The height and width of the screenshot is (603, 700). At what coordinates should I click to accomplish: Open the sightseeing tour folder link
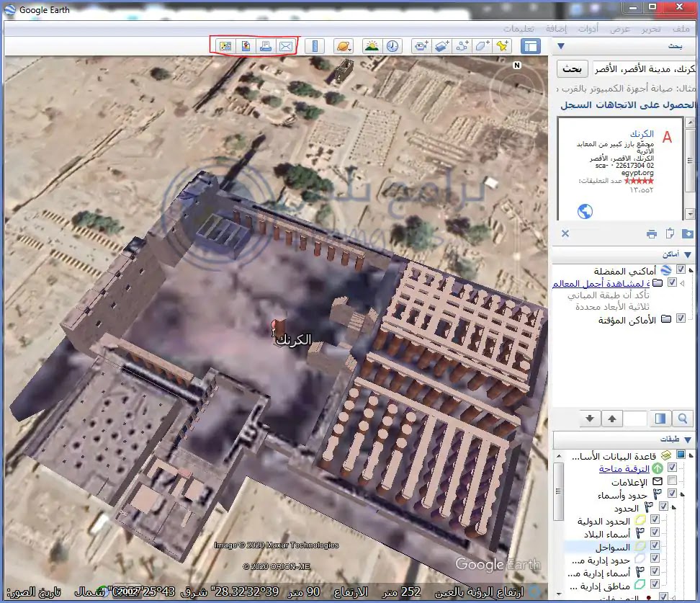point(601,283)
